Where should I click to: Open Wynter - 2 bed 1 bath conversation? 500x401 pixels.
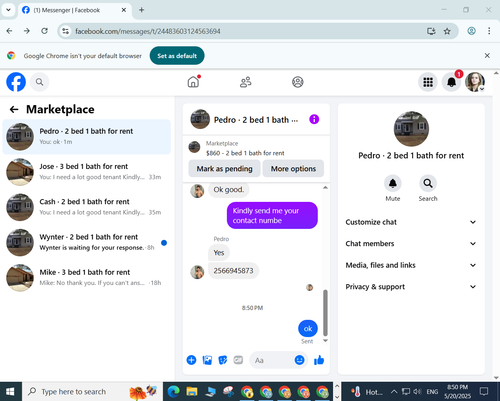[86, 243]
